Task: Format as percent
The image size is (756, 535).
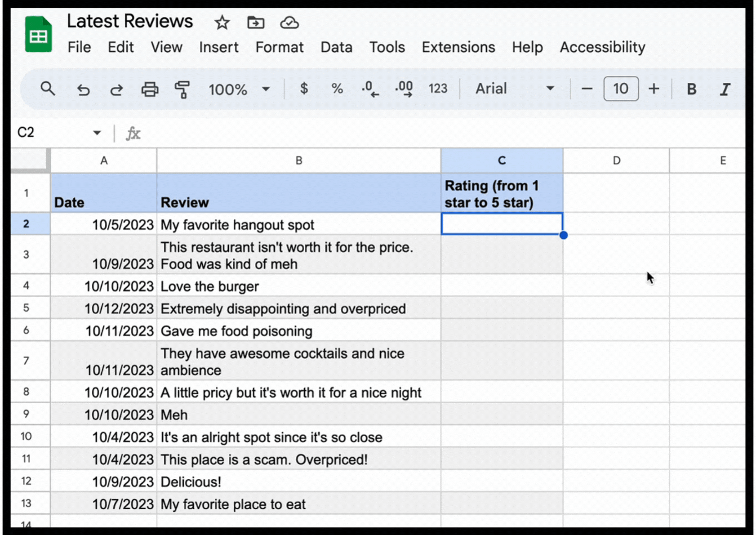Action: pyautogui.click(x=337, y=89)
